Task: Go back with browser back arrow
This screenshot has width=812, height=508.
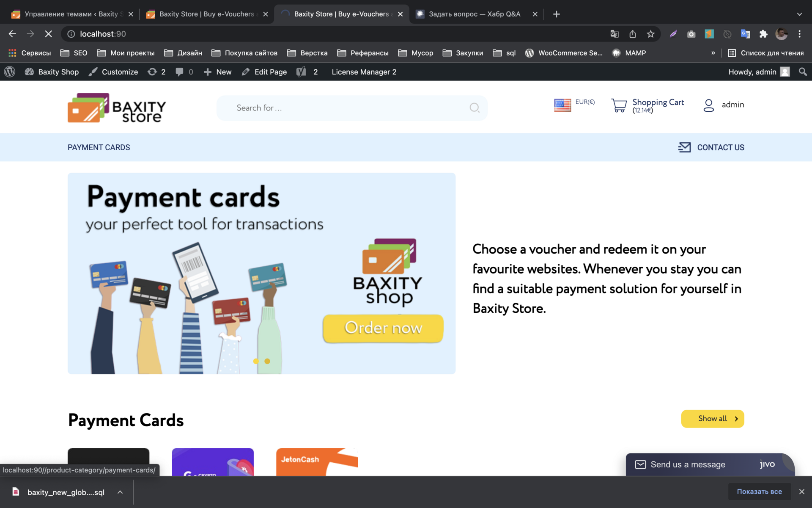Action: 12,34
